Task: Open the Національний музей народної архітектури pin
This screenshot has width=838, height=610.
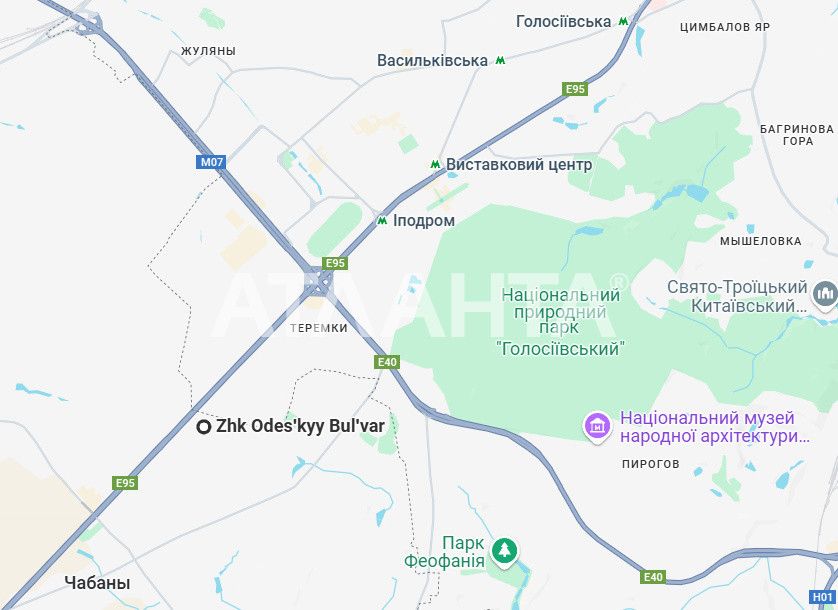Action: pos(598,427)
